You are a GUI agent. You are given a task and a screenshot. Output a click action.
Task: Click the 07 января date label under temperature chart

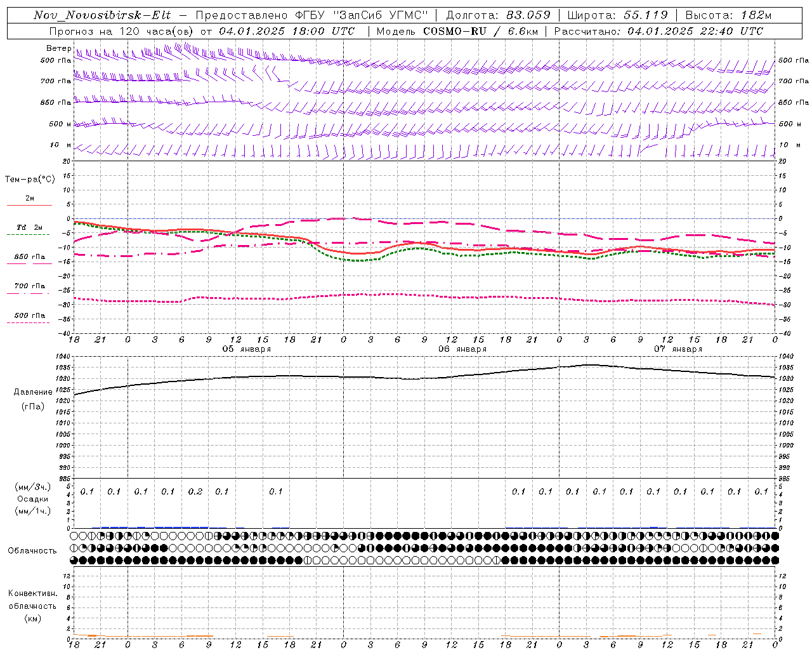(678, 349)
